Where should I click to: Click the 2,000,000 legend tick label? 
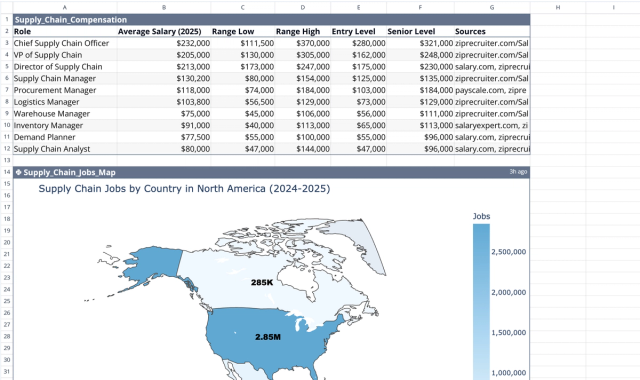click(x=509, y=292)
